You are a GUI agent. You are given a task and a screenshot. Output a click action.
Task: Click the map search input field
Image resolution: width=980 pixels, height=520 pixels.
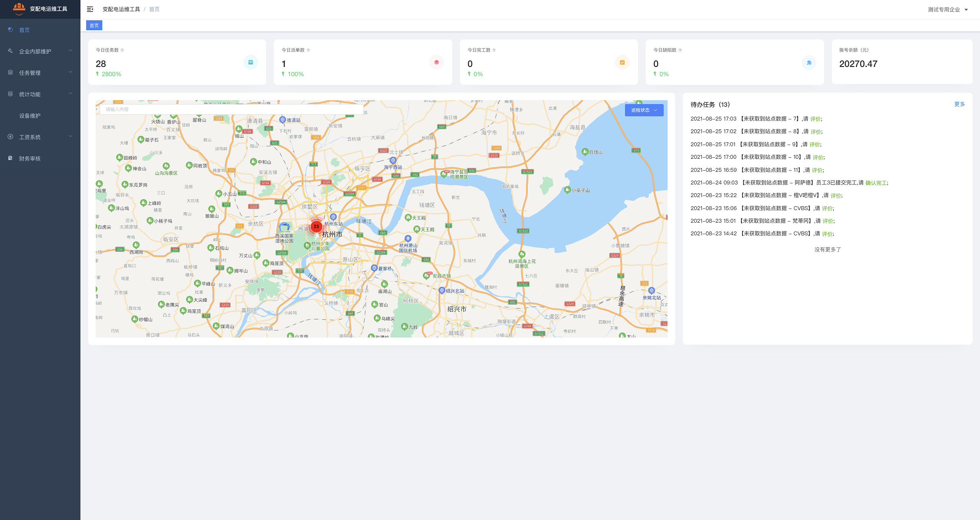pyautogui.click(x=230, y=109)
